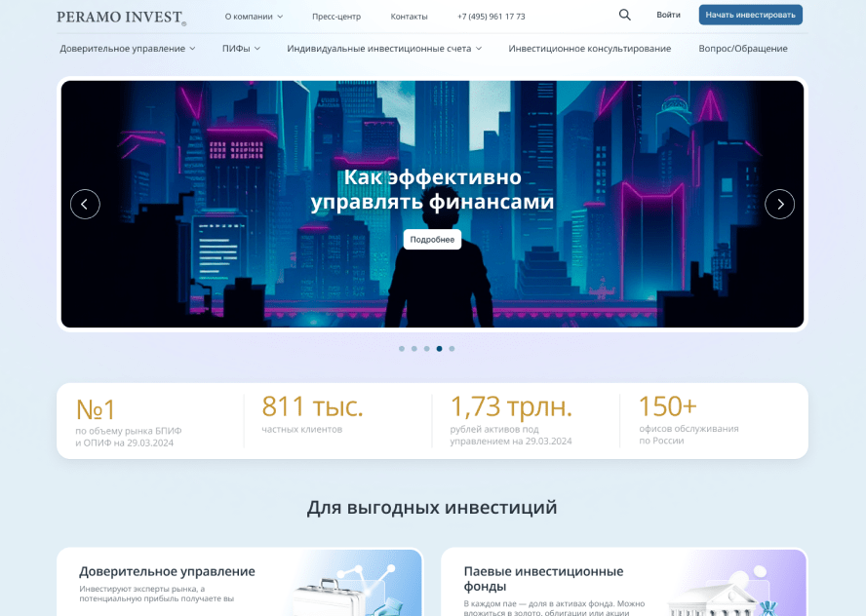
Task: Open the «Пресс-центр» link
Action: (x=336, y=17)
